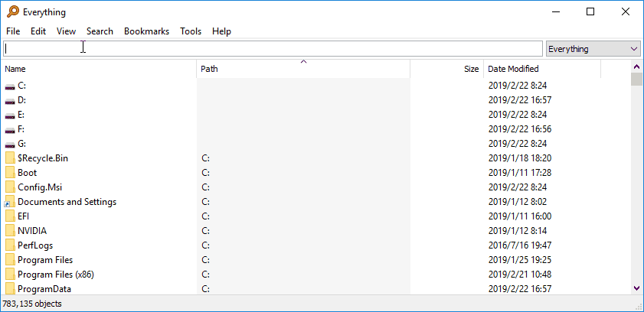Click date 2016/7/16 19:47 cell
Image resolution: width=644 pixels, height=312 pixels.
click(520, 245)
